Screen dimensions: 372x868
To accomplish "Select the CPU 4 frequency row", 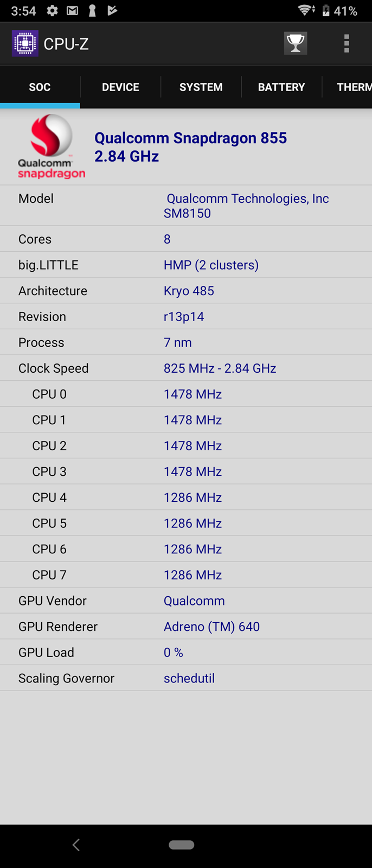I will [186, 497].
